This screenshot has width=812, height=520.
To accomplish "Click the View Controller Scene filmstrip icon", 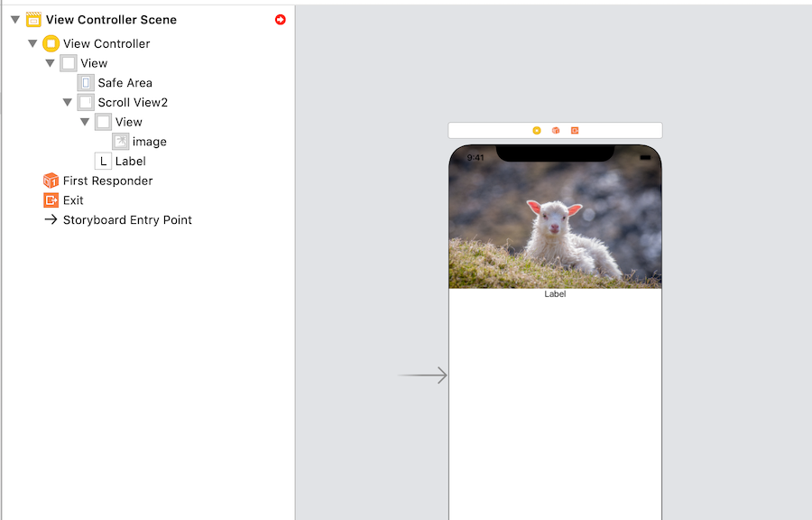I will click(34, 19).
